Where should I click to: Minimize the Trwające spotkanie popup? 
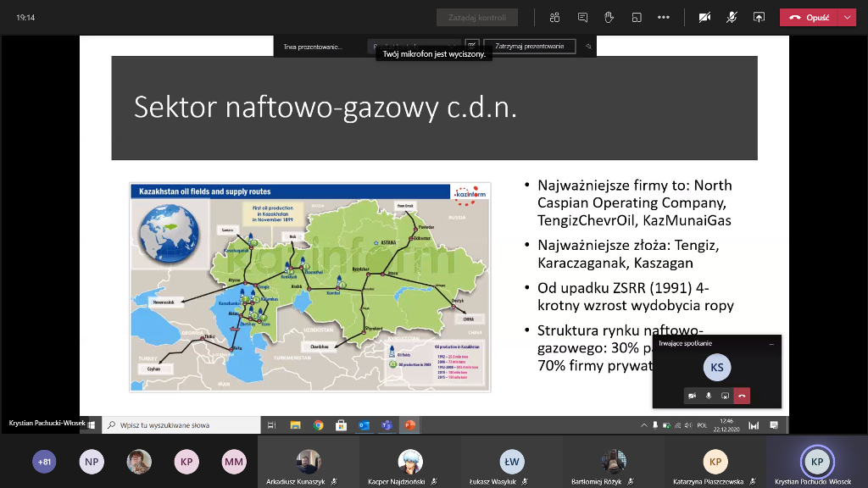click(x=771, y=344)
